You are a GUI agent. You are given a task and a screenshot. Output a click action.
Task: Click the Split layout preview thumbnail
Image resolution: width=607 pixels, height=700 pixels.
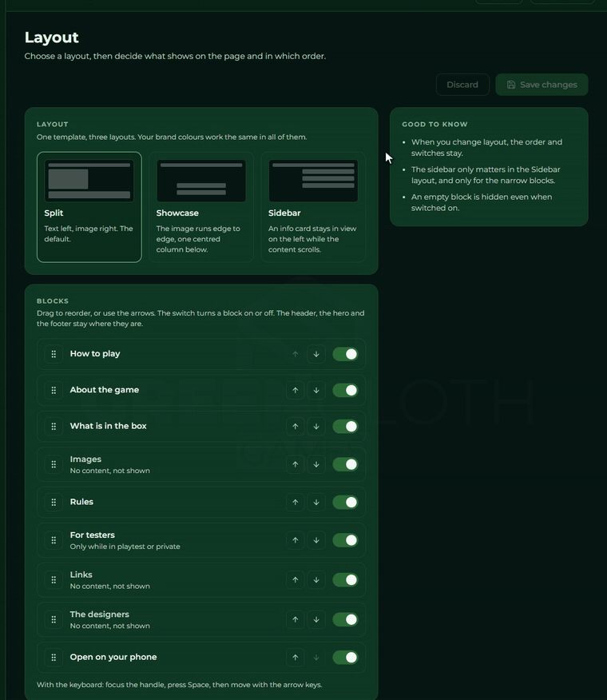click(89, 181)
